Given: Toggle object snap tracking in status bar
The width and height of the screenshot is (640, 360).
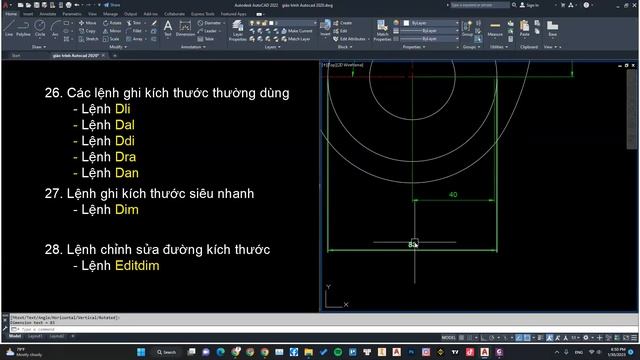Looking at the screenshot, I should tap(519, 338).
